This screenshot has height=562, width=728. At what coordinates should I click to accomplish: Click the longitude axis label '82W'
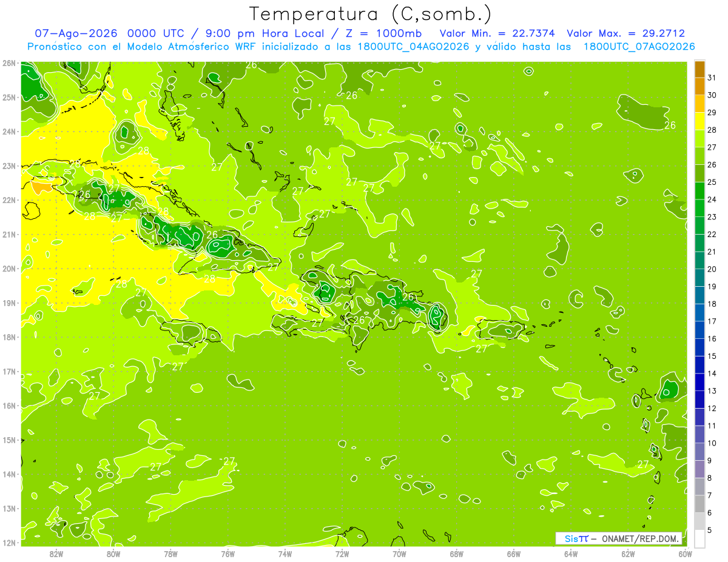[x=56, y=554]
